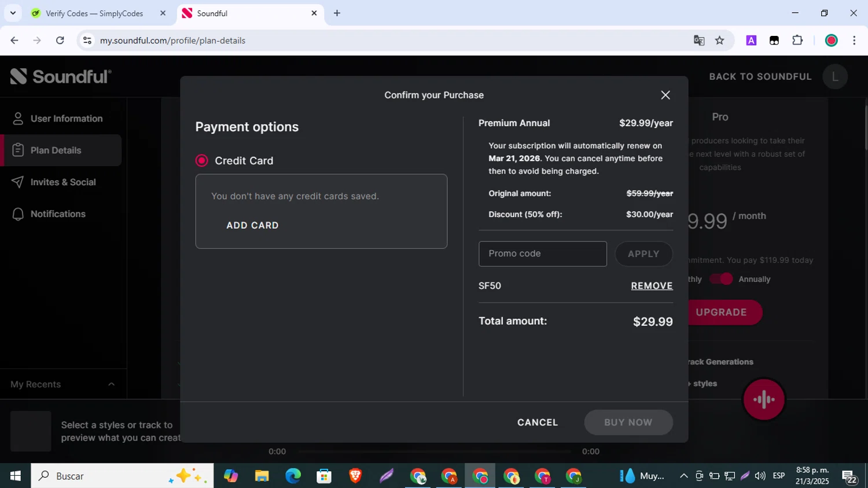
Task: Open the tab search dropdown
Action: [13, 13]
